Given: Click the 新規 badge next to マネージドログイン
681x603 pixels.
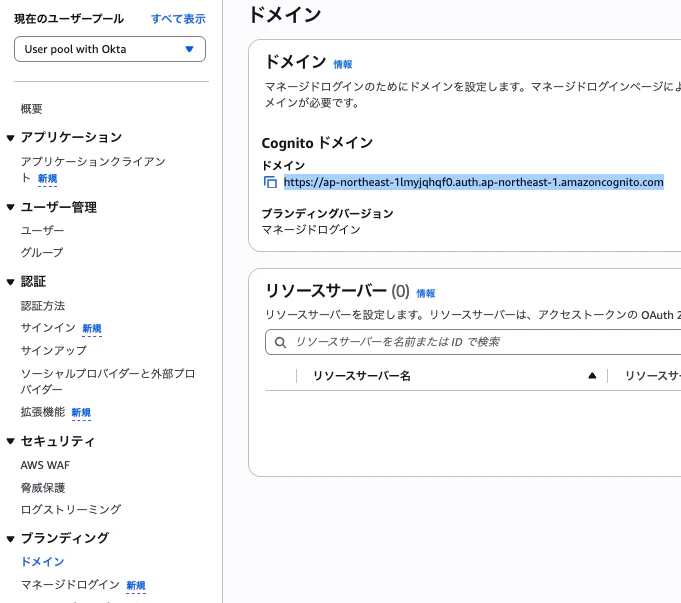Looking at the screenshot, I should 136,586.
